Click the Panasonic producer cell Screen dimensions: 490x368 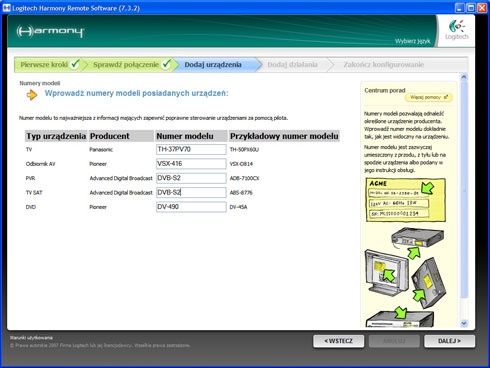101,150
